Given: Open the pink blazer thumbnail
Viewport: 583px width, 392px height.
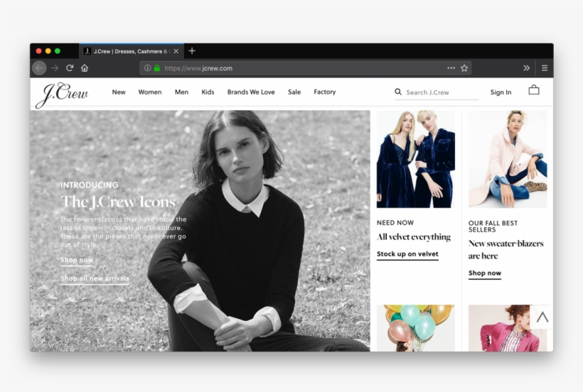Looking at the screenshot, I should [508, 328].
